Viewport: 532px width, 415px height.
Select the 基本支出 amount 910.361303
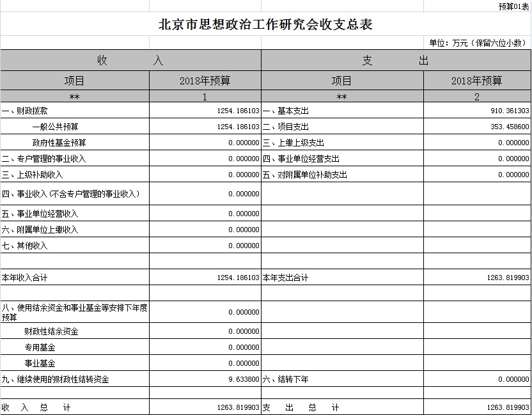click(x=504, y=111)
